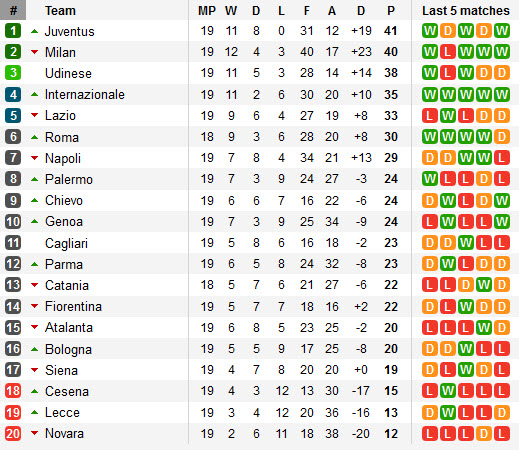519x450 pixels.
Task: Click Atalanta's green W match badge
Action: point(484,328)
